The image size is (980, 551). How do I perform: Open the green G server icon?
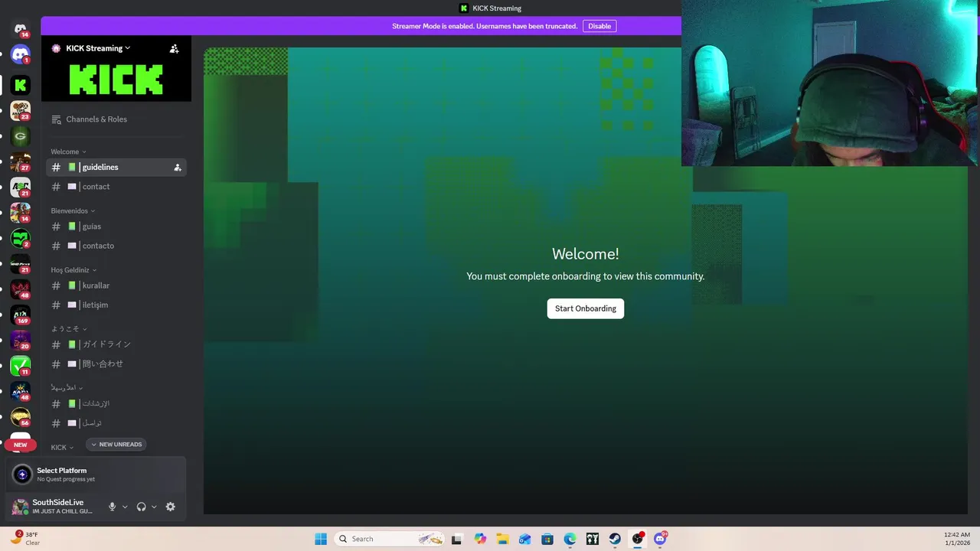(21, 136)
